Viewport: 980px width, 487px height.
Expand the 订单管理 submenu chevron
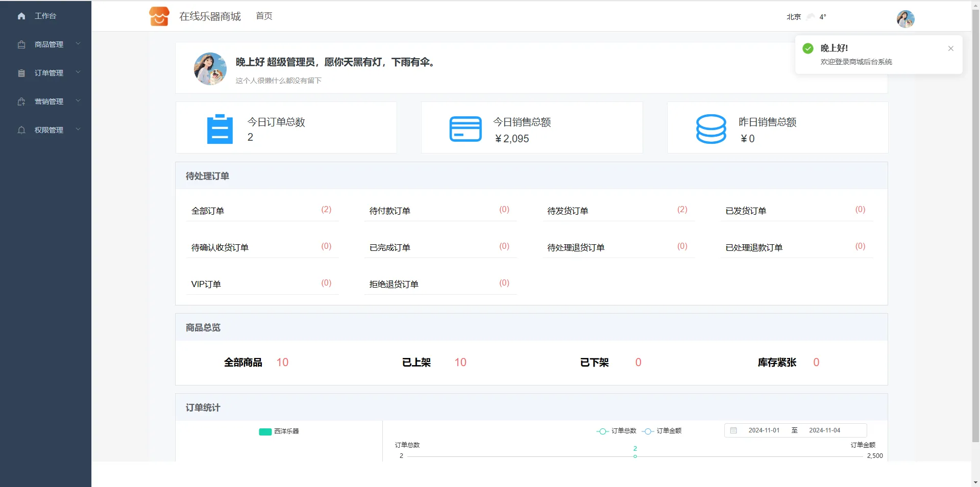click(x=78, y=72)
